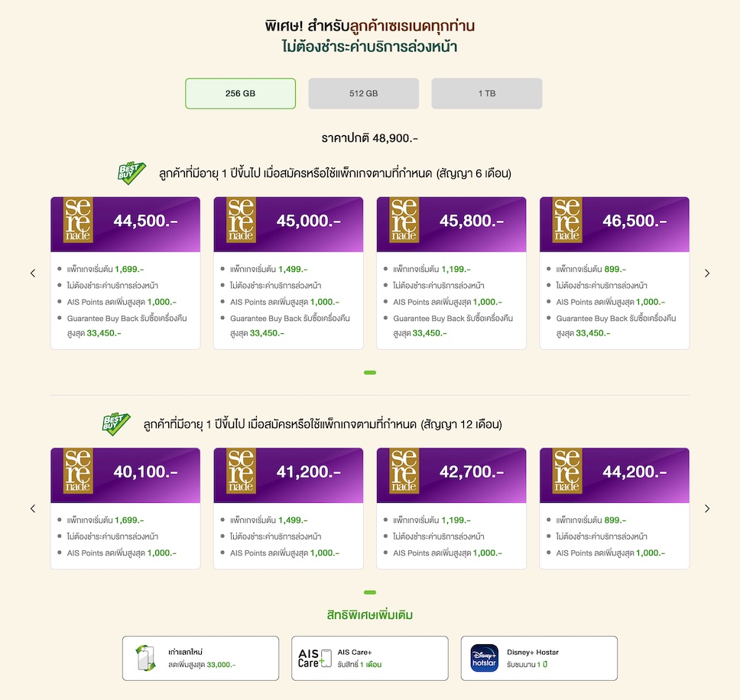Choose the 1 TB storage option
This screenshot has width=740, height=700.
click(x=487, y=93)
